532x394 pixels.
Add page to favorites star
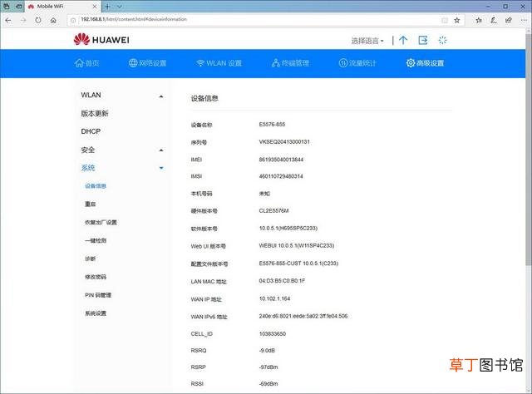click(457, 20)
